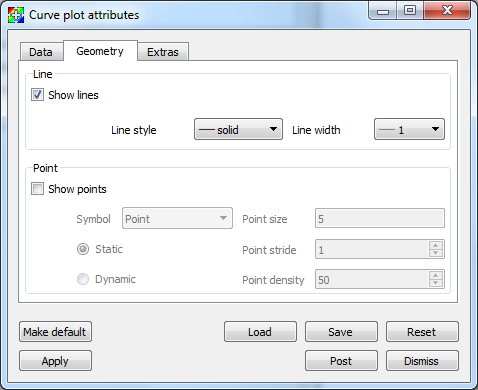
Task: Click the Reset button
Action: click(422, 332)
